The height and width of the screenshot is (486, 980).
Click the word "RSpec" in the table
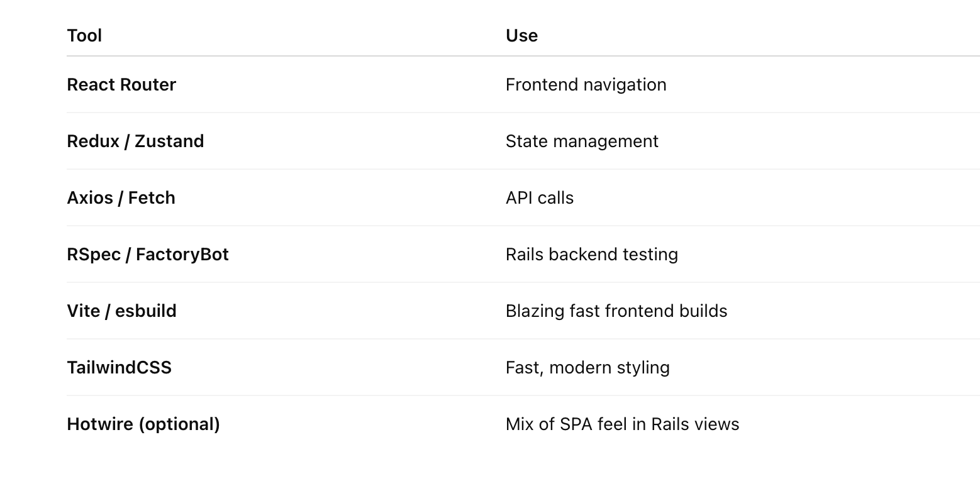coord(94,255)
